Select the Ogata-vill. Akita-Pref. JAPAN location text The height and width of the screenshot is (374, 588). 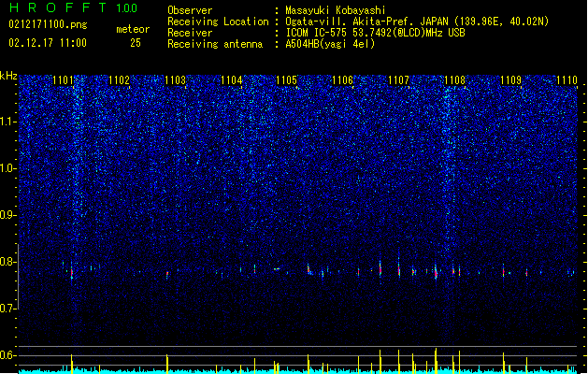click(x=417, y=22)
